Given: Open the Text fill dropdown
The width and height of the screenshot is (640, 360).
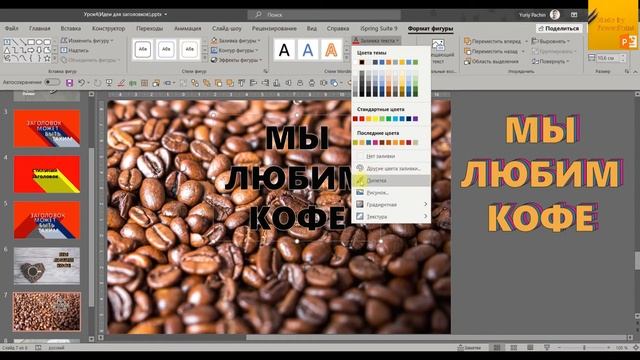Looking at the screenshot, I should click(x=376, y=41).
